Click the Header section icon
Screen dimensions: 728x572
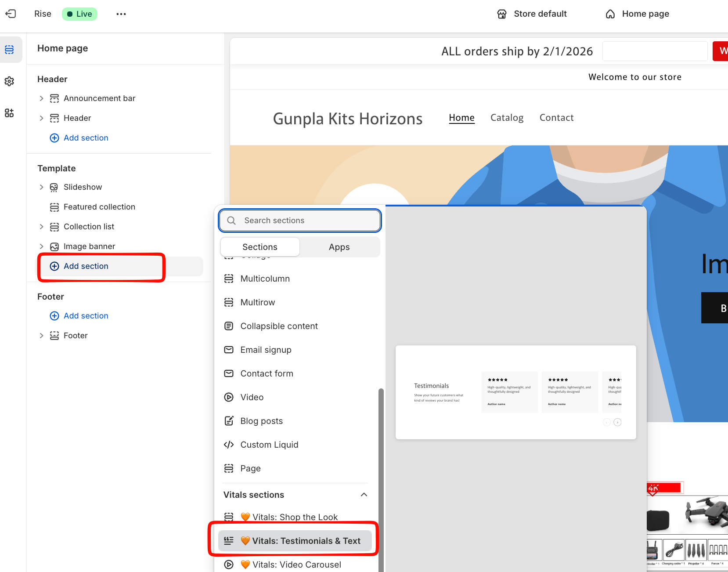[54, 118]
